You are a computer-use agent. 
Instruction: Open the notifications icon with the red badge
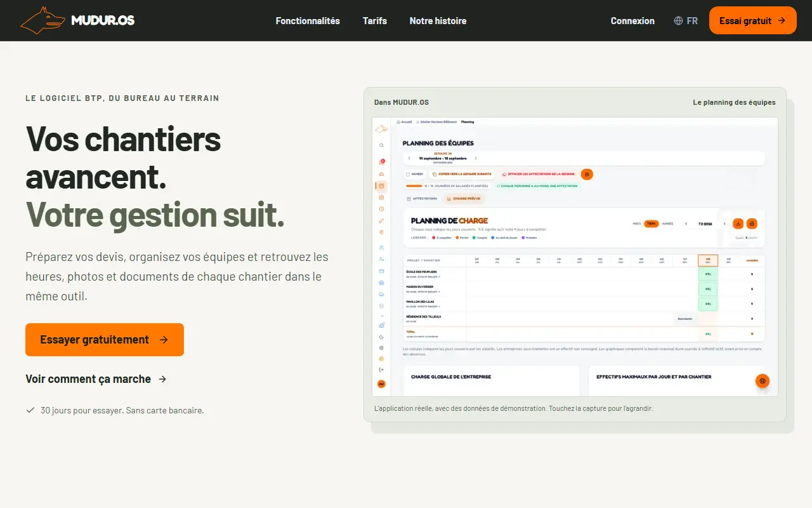pos(382,162)
